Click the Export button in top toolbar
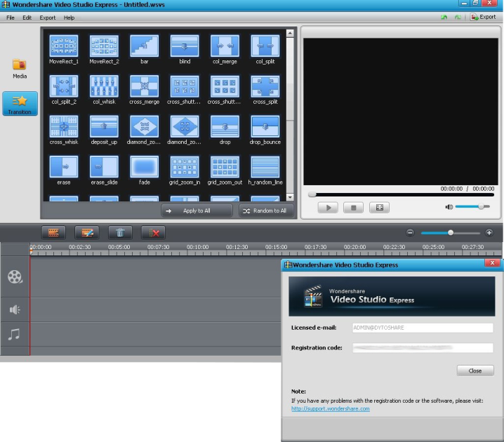Image resolution: width=504 pixels, height=442 pixels. pos(483,17)
